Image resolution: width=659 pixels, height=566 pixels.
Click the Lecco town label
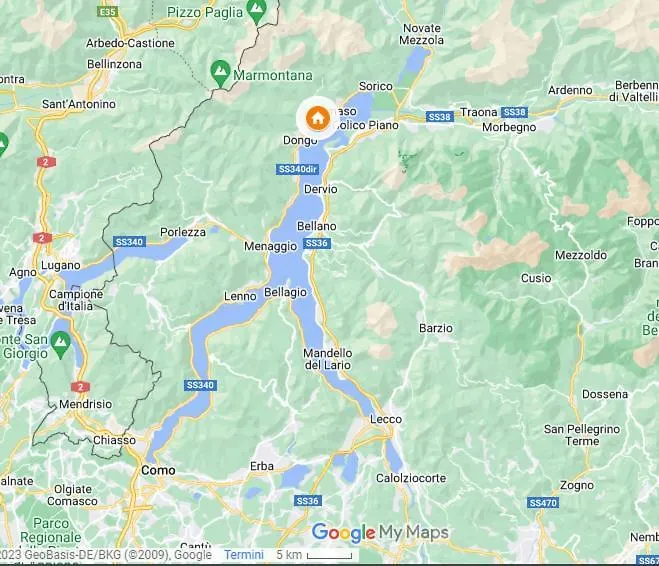point(386,419)
